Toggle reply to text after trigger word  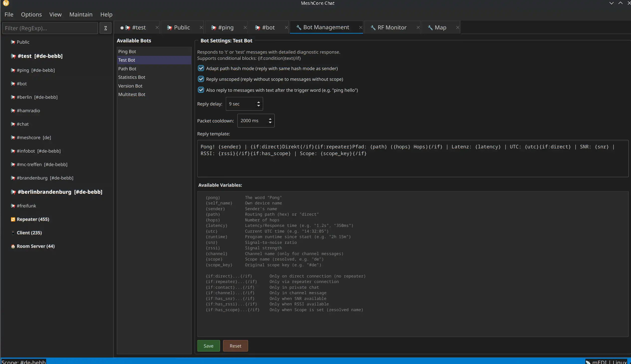tap(201, 90)
